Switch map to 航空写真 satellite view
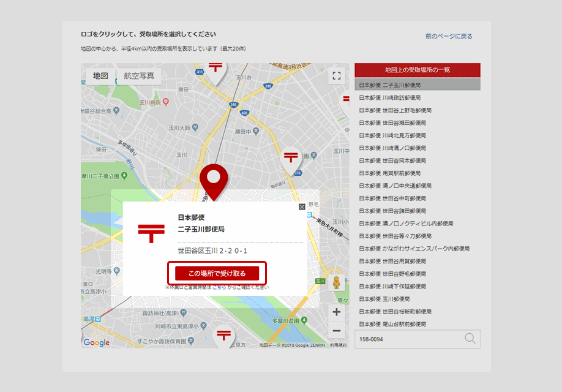 [x=139, y=76]
